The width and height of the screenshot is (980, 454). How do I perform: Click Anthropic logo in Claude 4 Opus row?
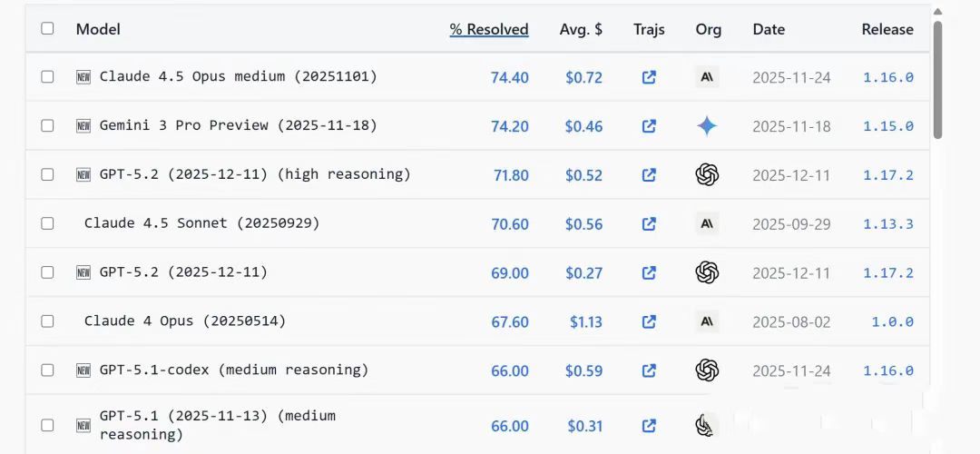(707, 321)
